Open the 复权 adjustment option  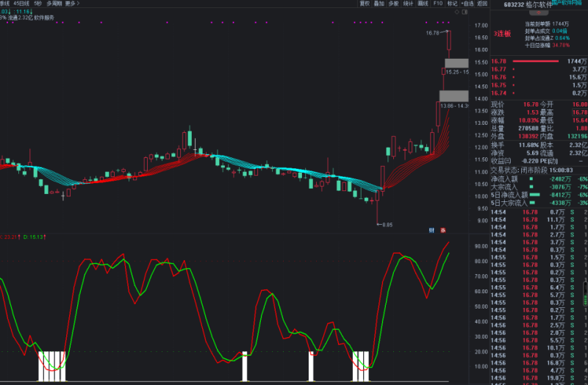coord(365,4)
